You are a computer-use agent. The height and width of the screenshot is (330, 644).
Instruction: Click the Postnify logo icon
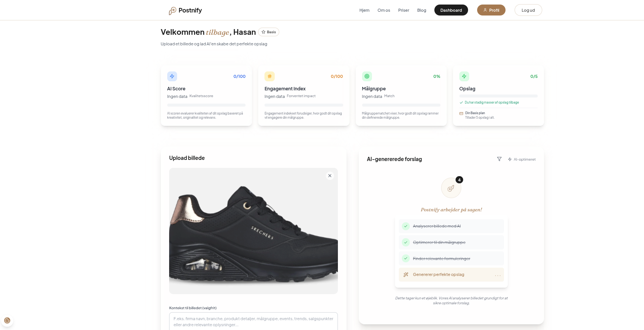(173, 11)
